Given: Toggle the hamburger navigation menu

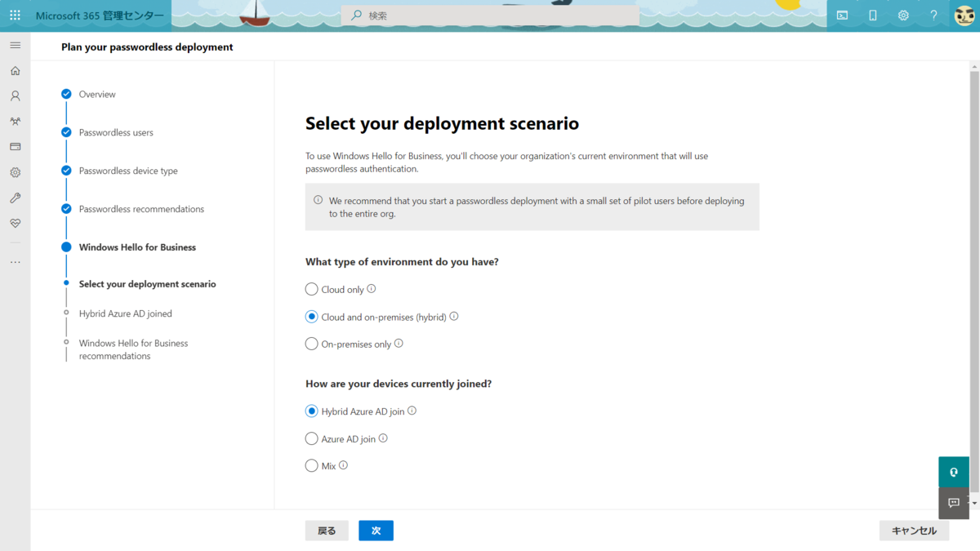Looking at the screenshot, I should pyautogui.click(x=15, y=45).
